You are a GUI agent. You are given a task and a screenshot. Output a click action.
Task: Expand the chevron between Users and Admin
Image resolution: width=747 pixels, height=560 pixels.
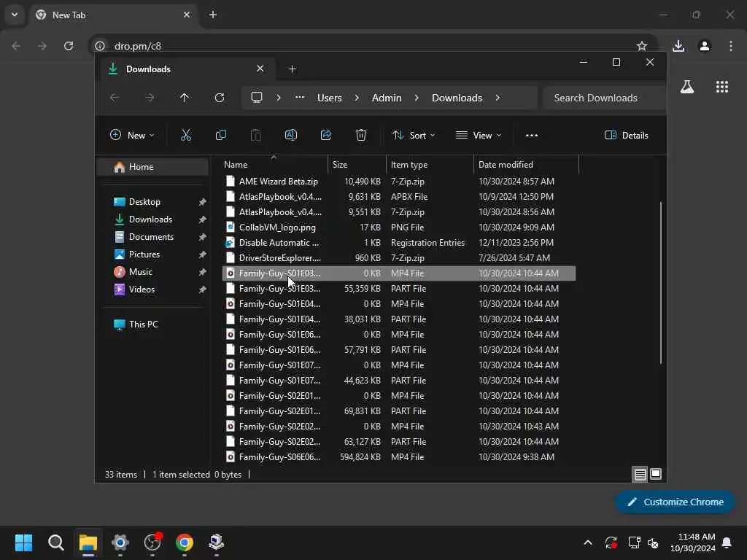[x=357, y=98]
